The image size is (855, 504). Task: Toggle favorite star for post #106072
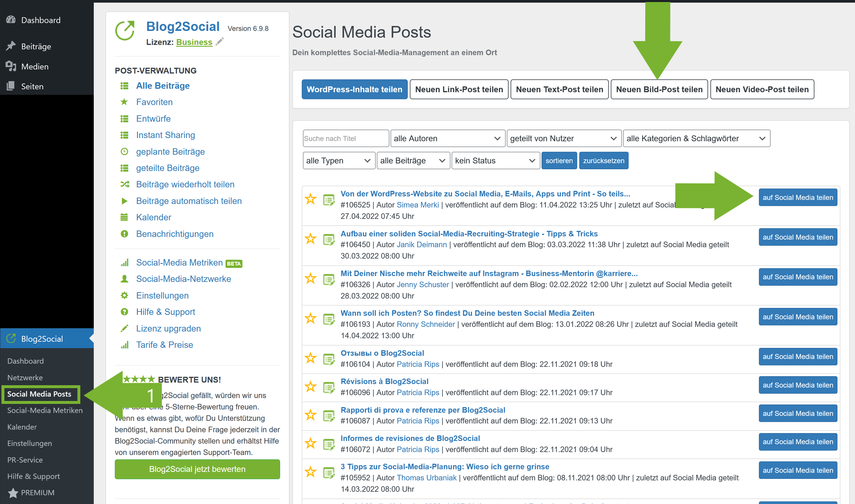[311, 443]
